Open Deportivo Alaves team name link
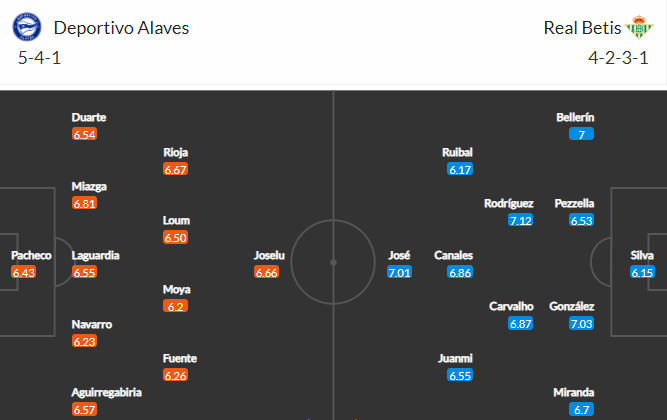This screenshot has height=420, width=667. pyautogui.click(x=121, y=28)
